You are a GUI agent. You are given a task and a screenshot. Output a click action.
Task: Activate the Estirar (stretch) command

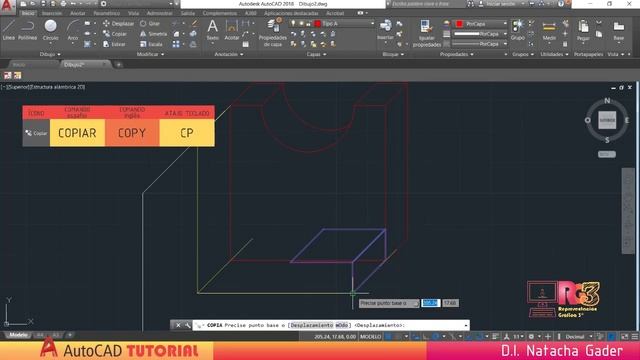(x=114, y=44)
